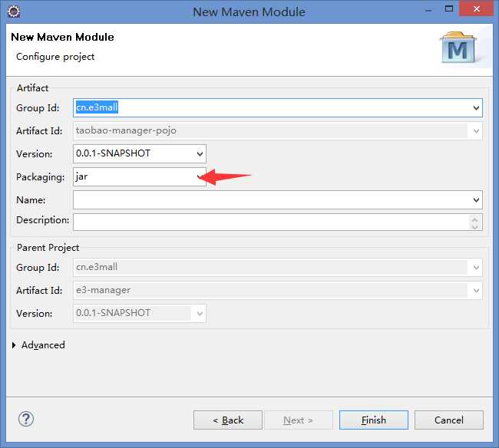Cancel the New Maven Module dialog
Image resolution: width=499 pixels, height=448 pixels.
pyautogui.click(x=449, y=420)
